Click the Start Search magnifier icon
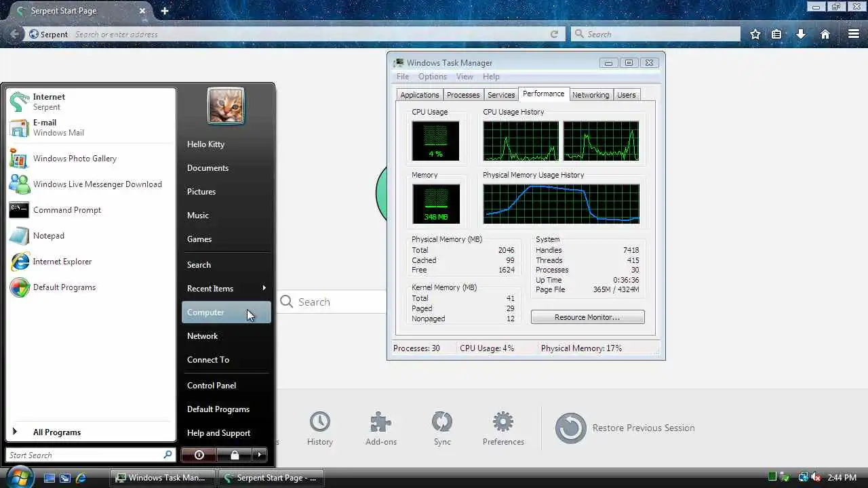 pos(167,455)
